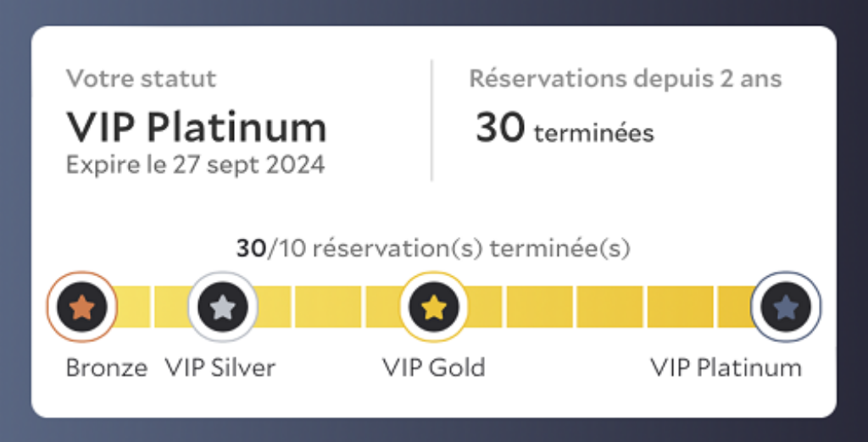The height and width of the screenshot is (442, 868).
Task: Tap the VIP Gold tier label
Action: coord(433,368)
